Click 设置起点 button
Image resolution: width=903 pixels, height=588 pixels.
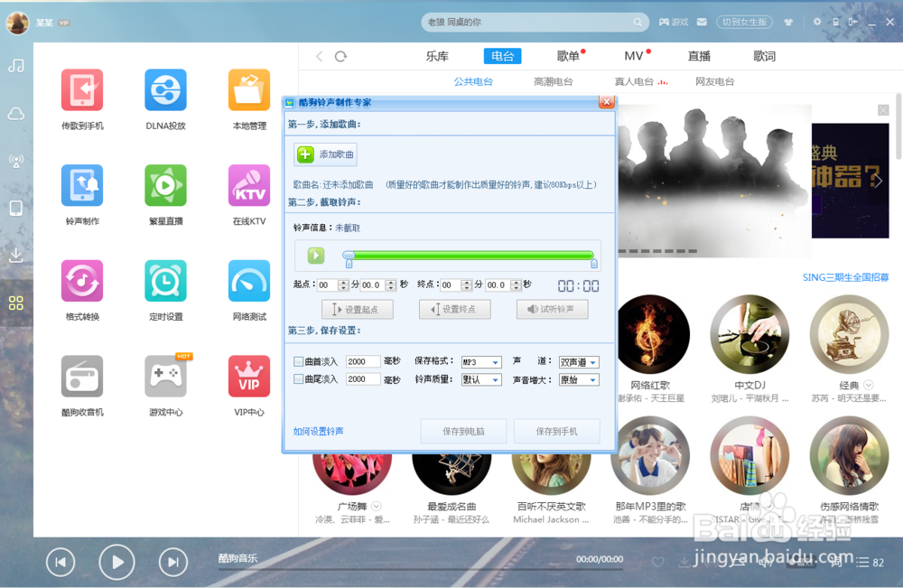coord(357,309)
